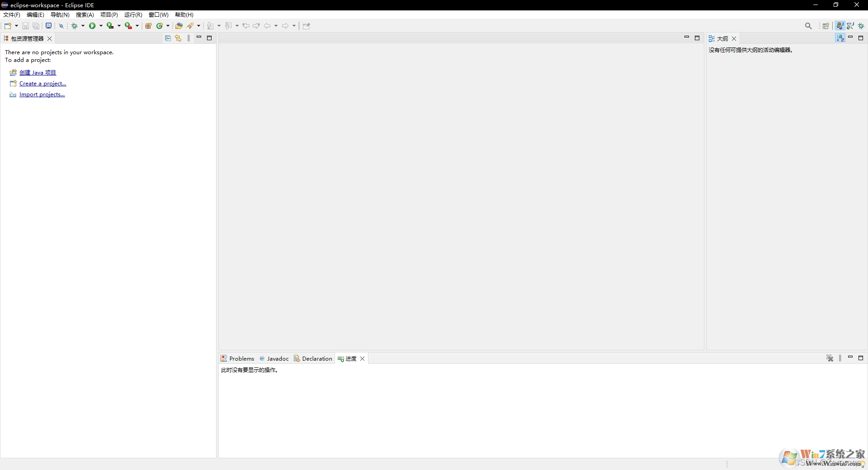Open the 编辑(E) menu
This screenshot has width=868, height=470.
coord(35,15)
